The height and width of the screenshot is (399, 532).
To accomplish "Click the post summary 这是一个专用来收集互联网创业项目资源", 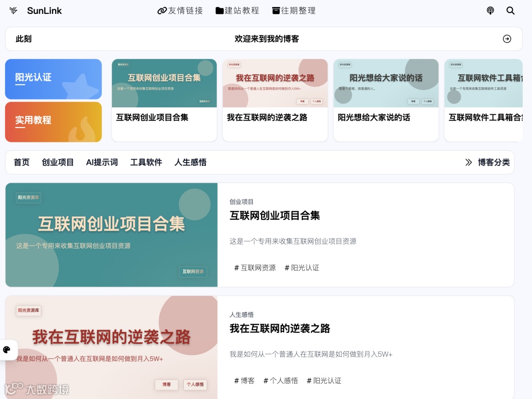I will point(293,241).
